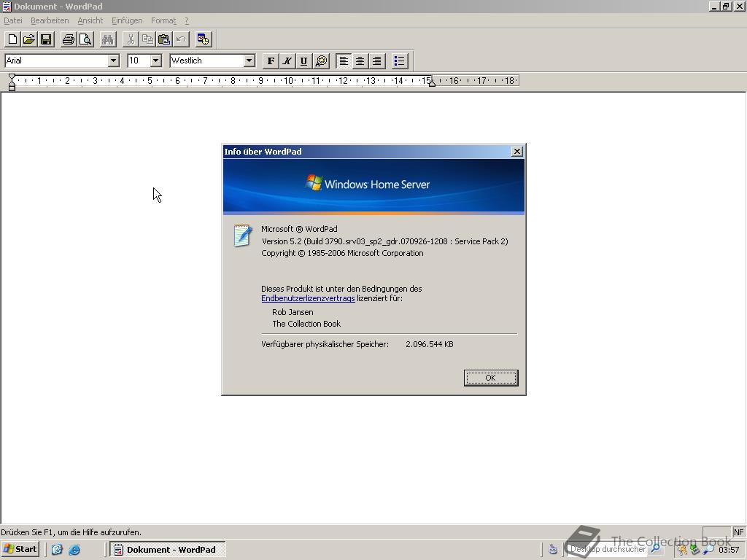Viewport: 747px width, 560px height.
Task: Click the right indent marker on ruler
Action: pos(432,83)
